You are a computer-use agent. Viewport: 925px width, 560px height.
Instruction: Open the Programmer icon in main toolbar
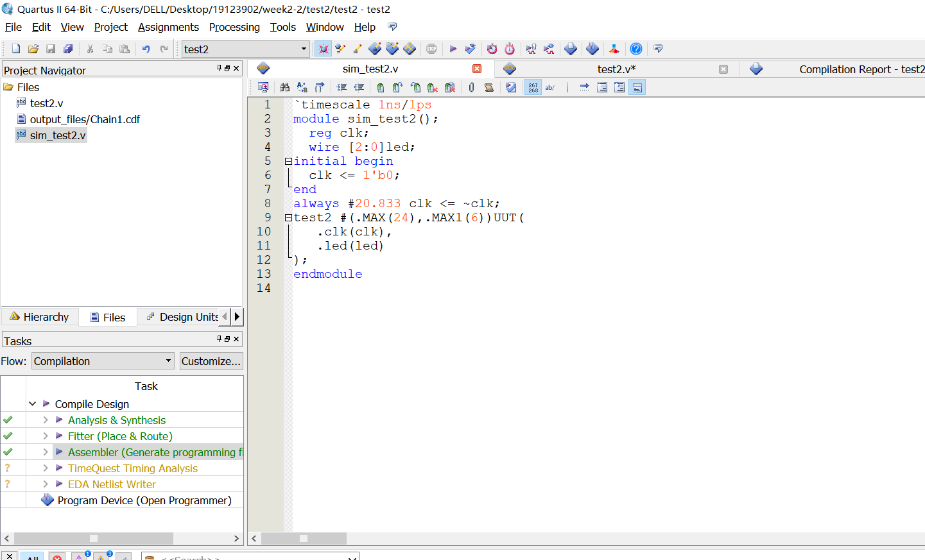tap(592, 49)
